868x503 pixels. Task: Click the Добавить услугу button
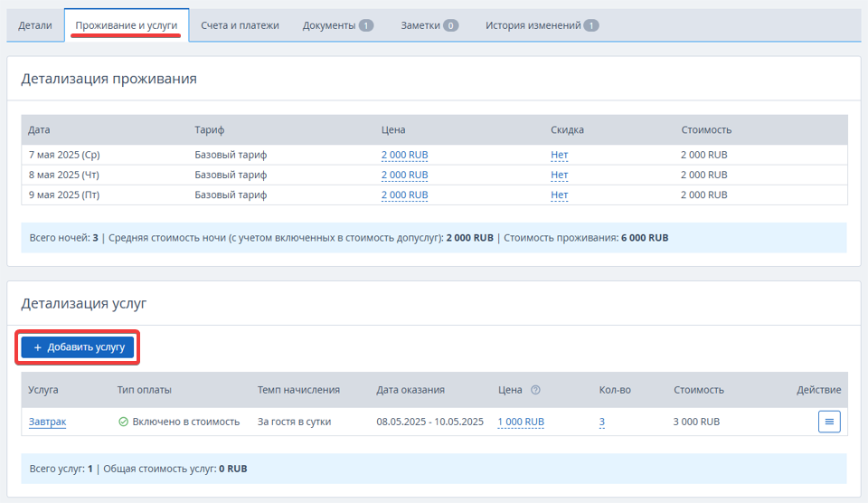78,347
